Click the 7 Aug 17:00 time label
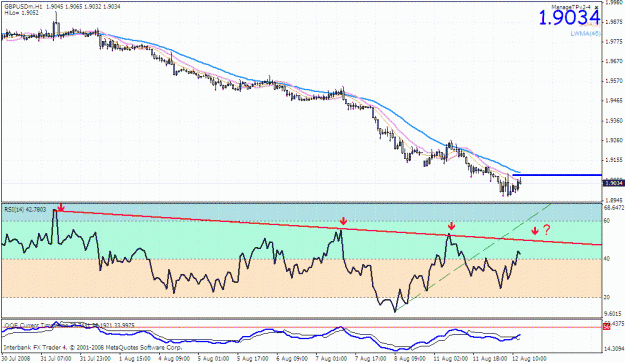Image resolution: width=625 pixels, height=363 pixels. (371, 359)
